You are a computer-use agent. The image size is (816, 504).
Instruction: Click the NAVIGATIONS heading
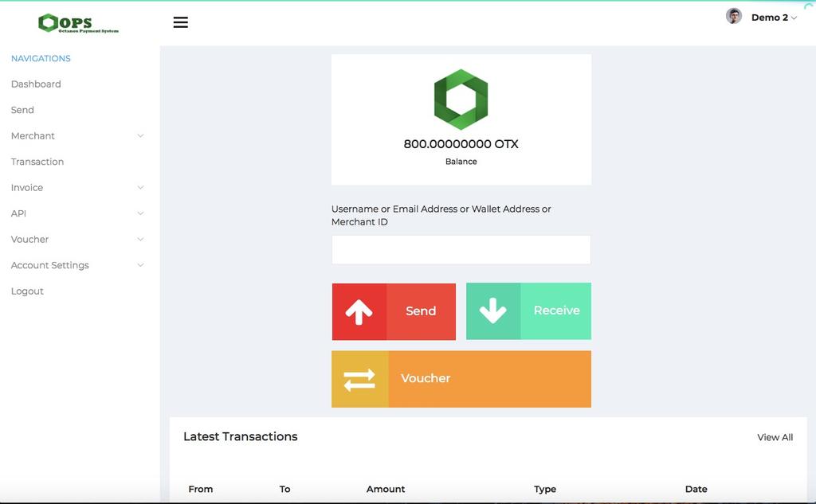tap(41, 58)
